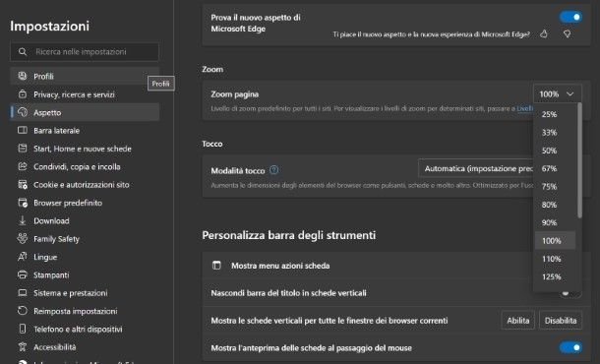Select 67% zoom option
Screen dimensions: 600x364
(x=555, y=168)
